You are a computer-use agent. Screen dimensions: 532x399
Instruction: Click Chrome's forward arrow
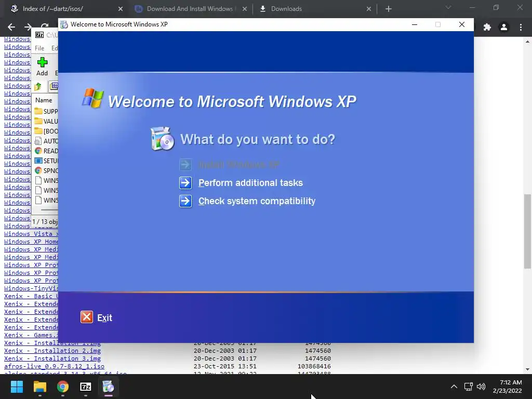point(28,27)
